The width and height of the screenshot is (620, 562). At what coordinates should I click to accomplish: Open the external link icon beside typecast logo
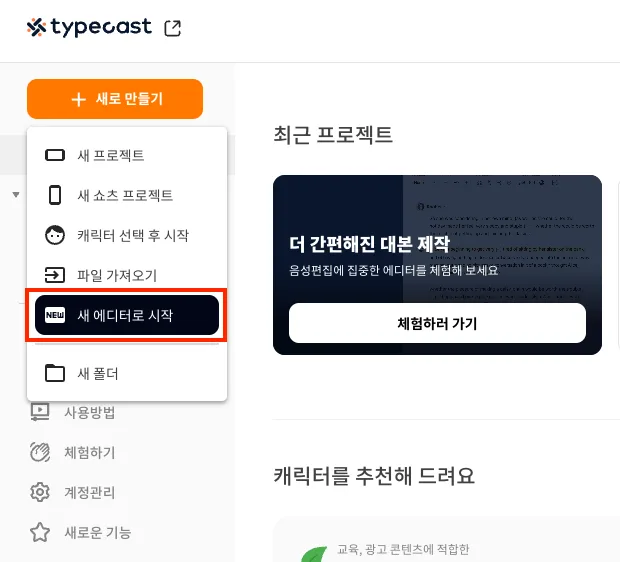[172, 28]
